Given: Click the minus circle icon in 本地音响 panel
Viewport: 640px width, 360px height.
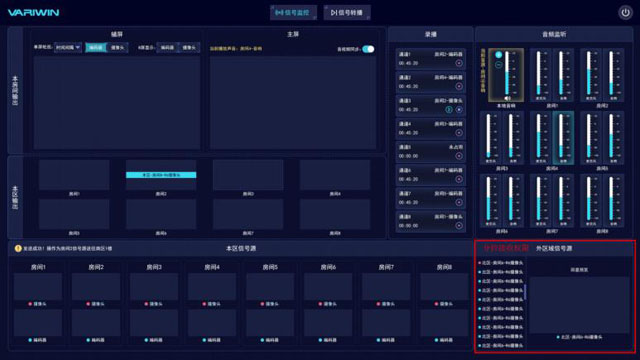Looking at the screenshot, I should coord(498,64).
